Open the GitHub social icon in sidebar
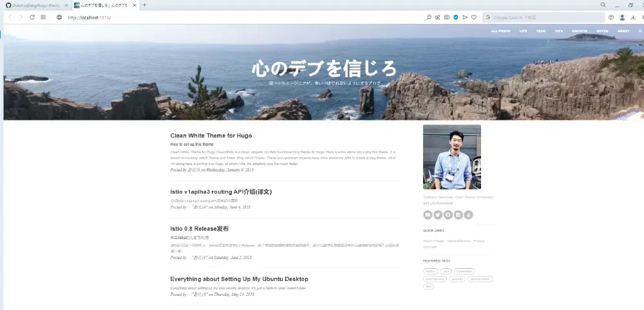 [448, 215]
